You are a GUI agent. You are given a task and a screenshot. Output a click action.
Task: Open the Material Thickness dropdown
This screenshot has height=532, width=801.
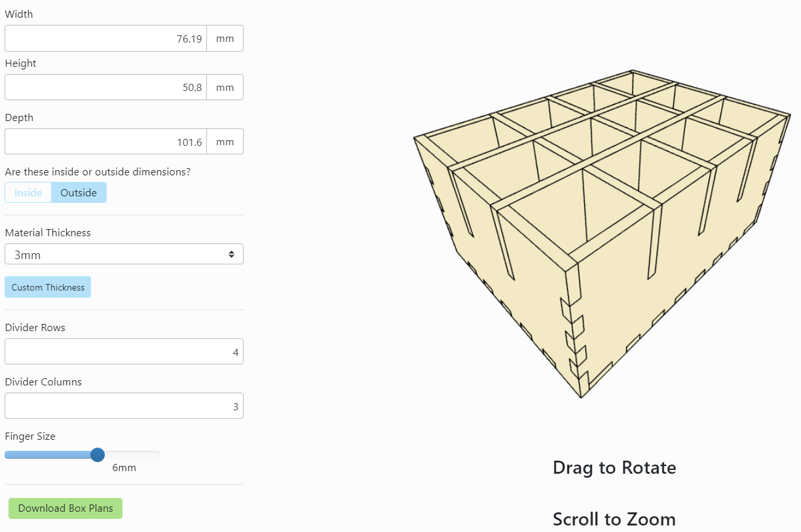[x=124, y=255]
